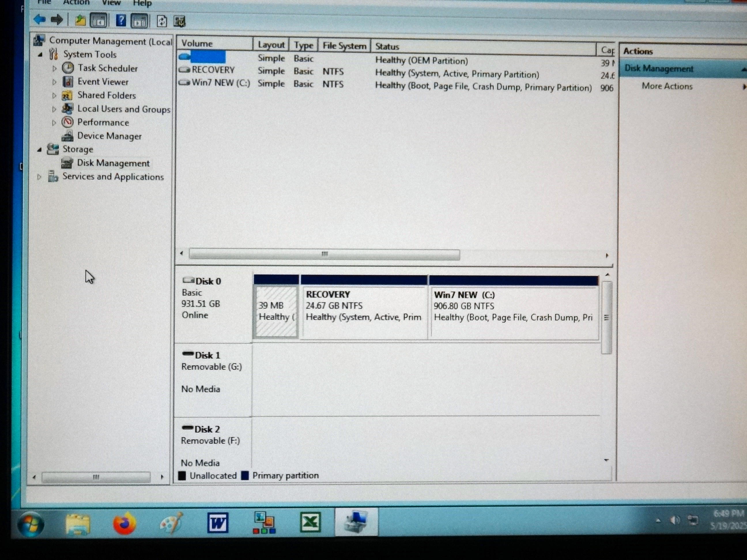Click the disk settings toolbar icon
The height and width of the screenshot is (560, 747).
tap(180, 22)
